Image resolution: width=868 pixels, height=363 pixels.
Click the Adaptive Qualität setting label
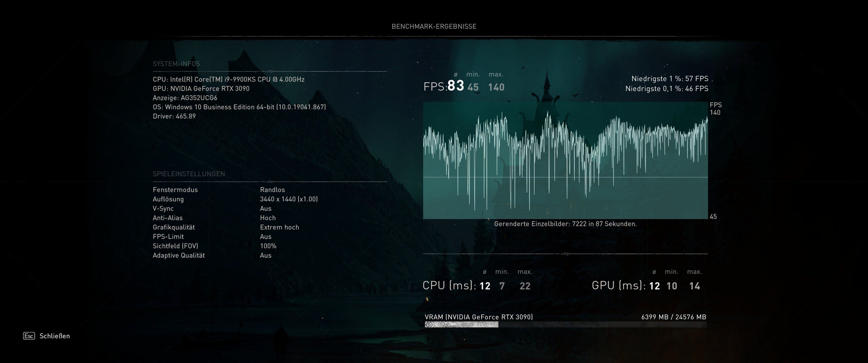tap(179, 255)
